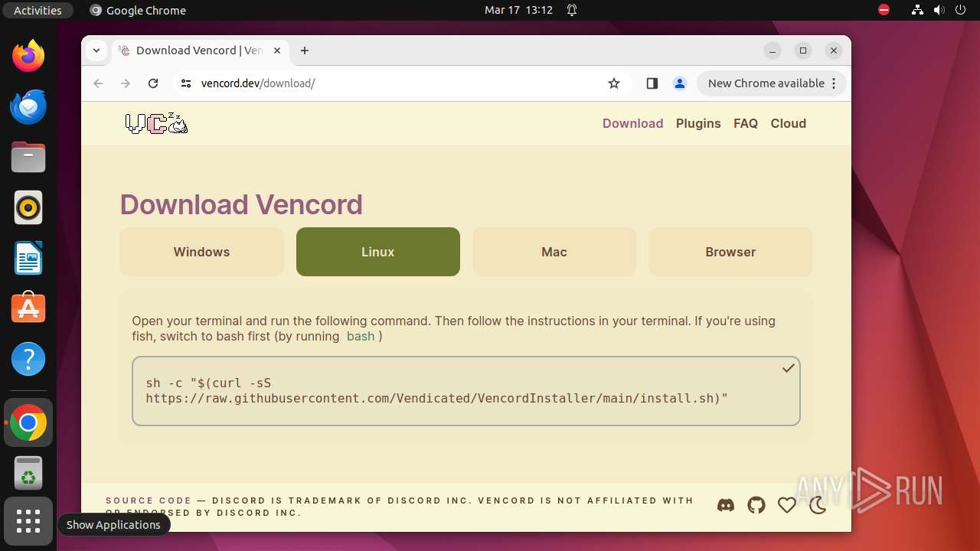Open the volume icon in system tray
This screenshot has height=551, width=980.
point(939,10)
